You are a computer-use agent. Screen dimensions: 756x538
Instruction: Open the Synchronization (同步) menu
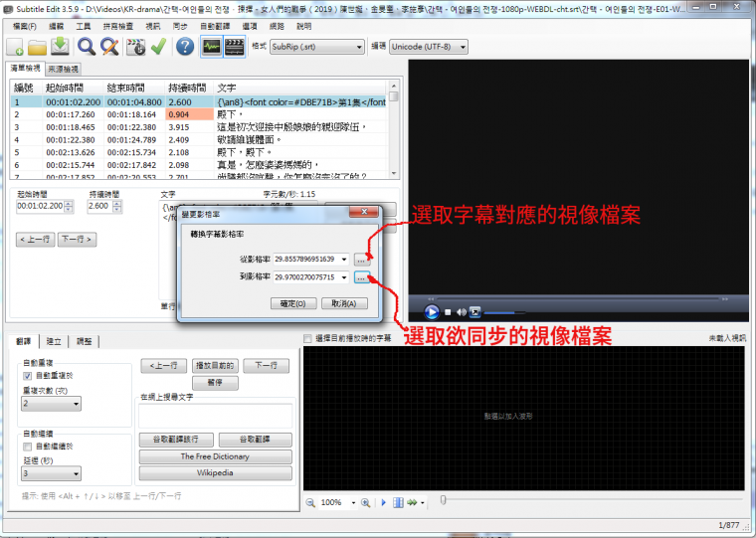(180, 27)
